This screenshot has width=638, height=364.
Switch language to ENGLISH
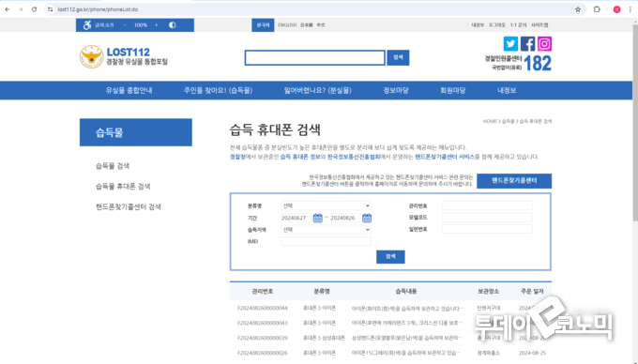[x=287, y=25]
